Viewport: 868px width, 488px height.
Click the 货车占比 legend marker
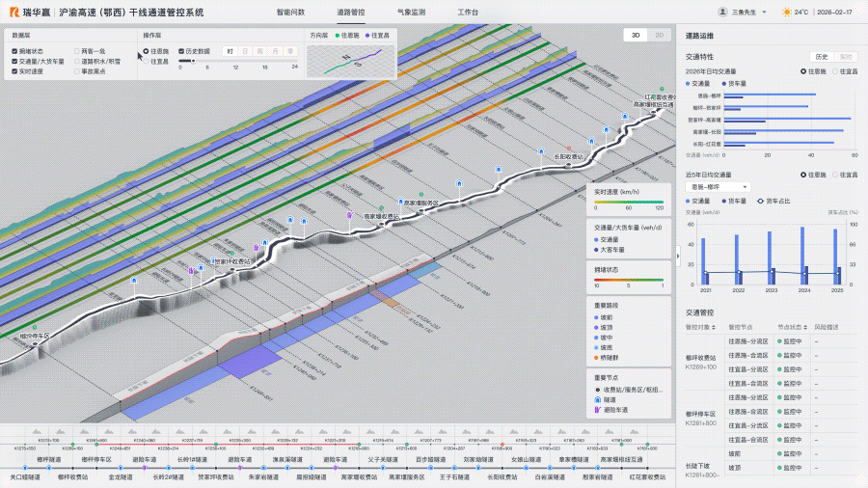[760, 202]
